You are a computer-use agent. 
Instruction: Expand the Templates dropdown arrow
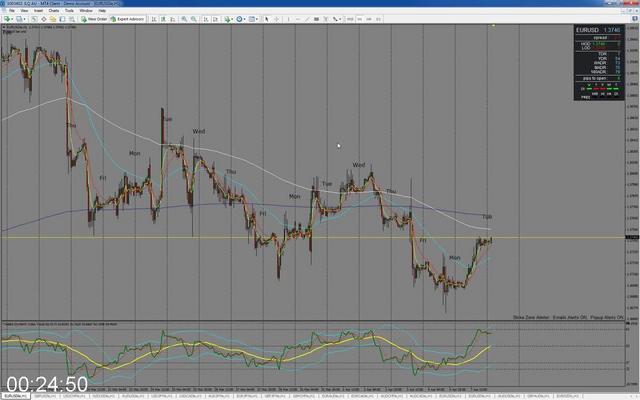(257, 19)
